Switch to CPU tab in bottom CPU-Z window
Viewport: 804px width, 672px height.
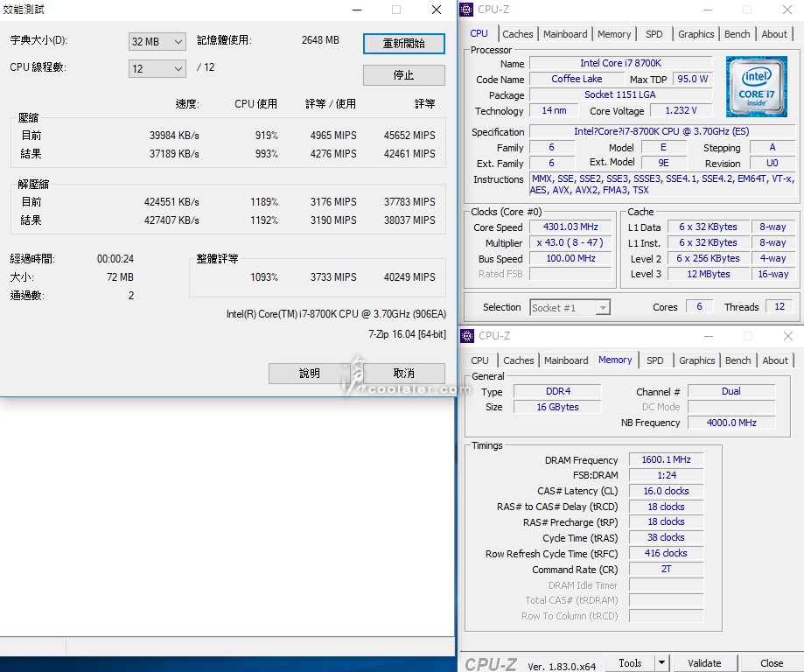click(x=480, y=360)
